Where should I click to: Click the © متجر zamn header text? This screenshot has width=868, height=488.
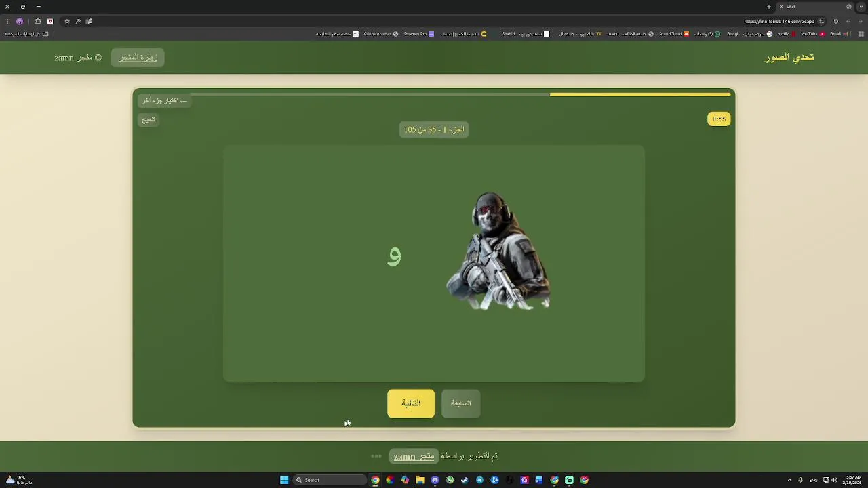click(x=78, y=58)
